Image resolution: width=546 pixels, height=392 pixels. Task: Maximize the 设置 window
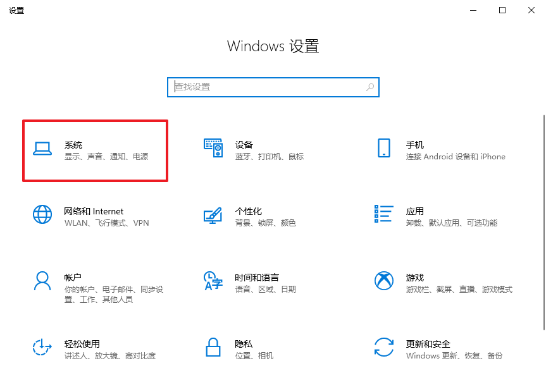[502, 10]
